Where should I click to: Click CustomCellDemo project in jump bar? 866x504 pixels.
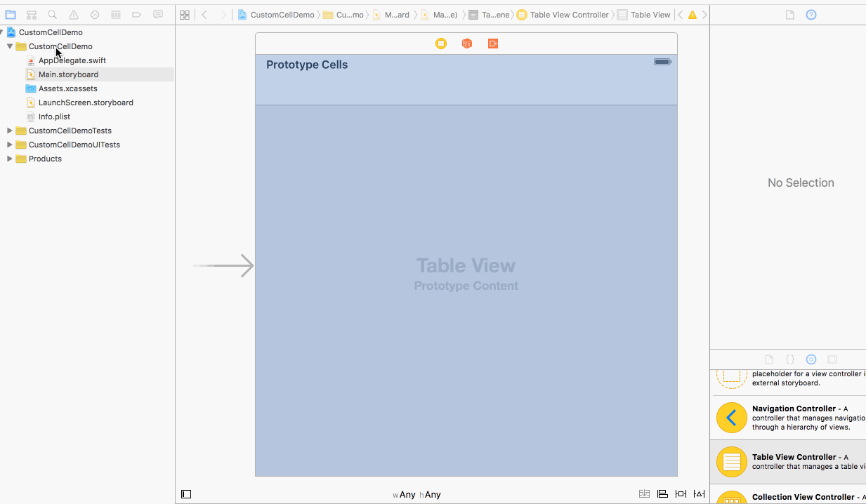click(276, 15)
